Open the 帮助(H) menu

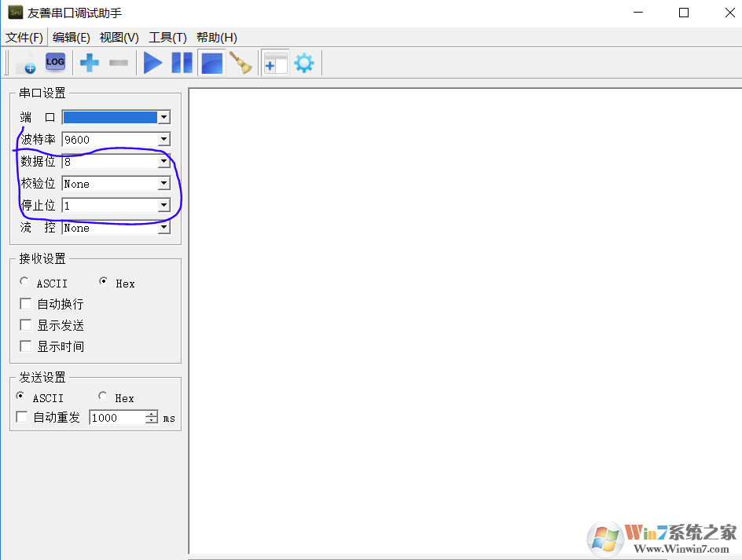click(216, 37)
